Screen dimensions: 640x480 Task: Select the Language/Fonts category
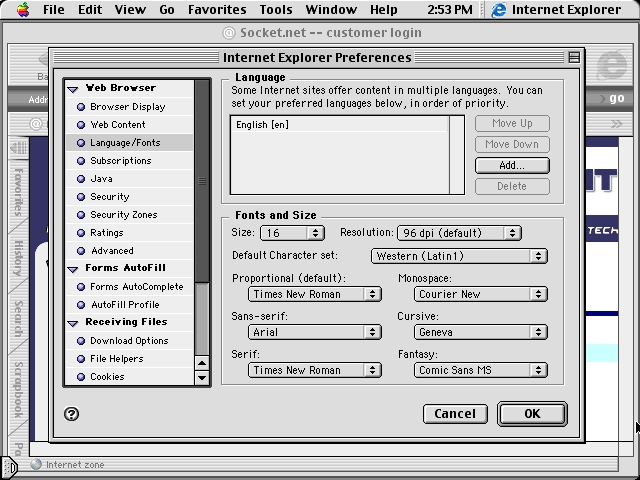(x=129, y=143)
